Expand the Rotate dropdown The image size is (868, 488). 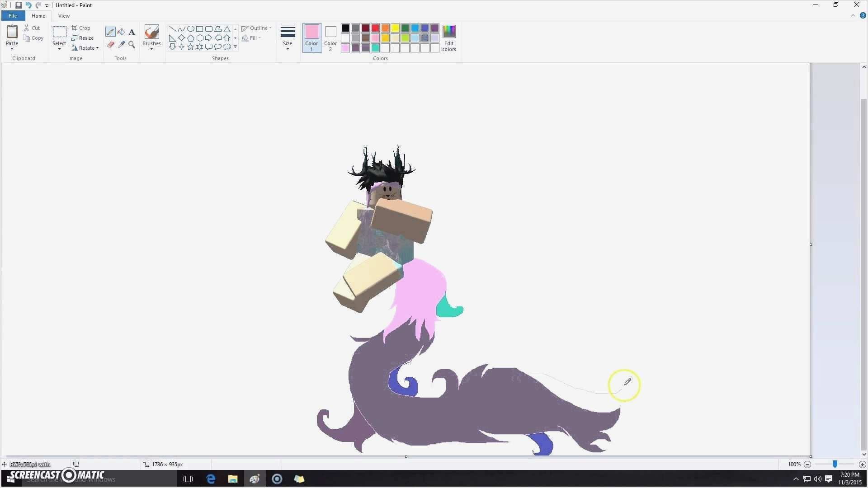[x=85, y=48]
